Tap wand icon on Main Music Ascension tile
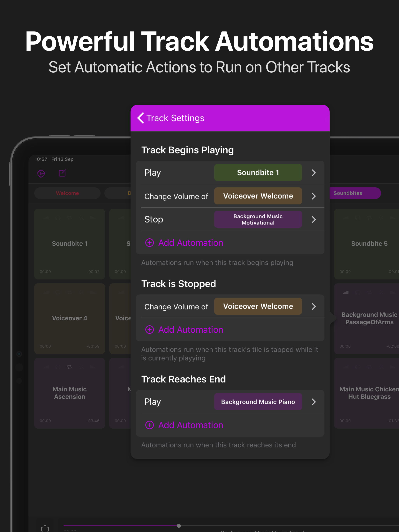 (82, 367)
